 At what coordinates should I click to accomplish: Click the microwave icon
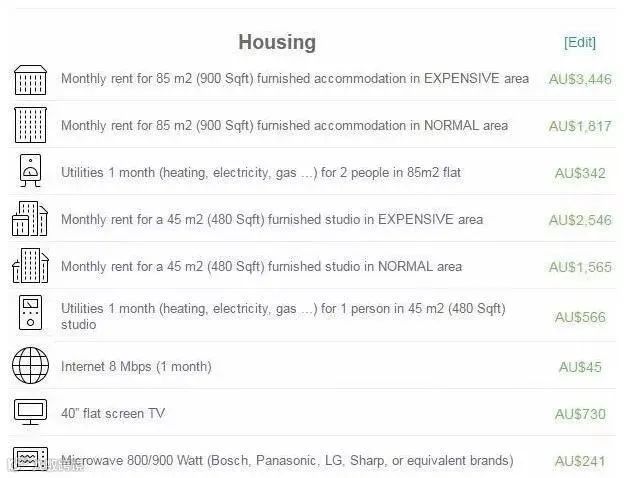[31, 458]
